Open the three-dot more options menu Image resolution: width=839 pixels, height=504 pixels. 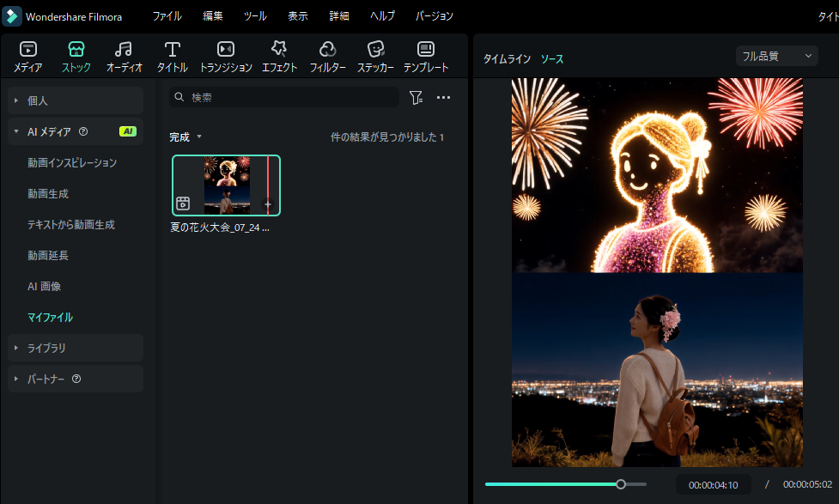point(443,97)
